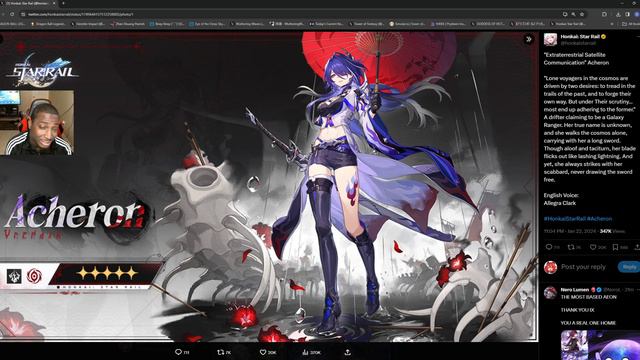Open the #HonkaiStarRail hashtag

coord(564,219)
